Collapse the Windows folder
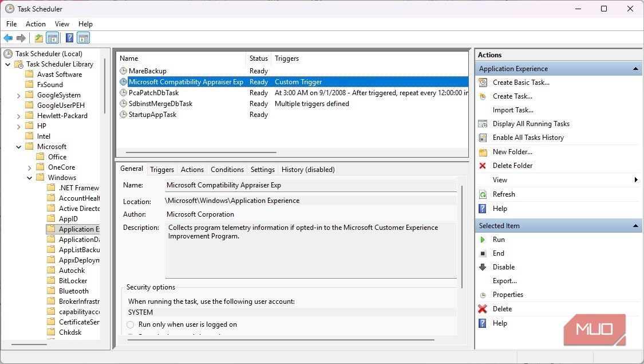 coord(30,178)
